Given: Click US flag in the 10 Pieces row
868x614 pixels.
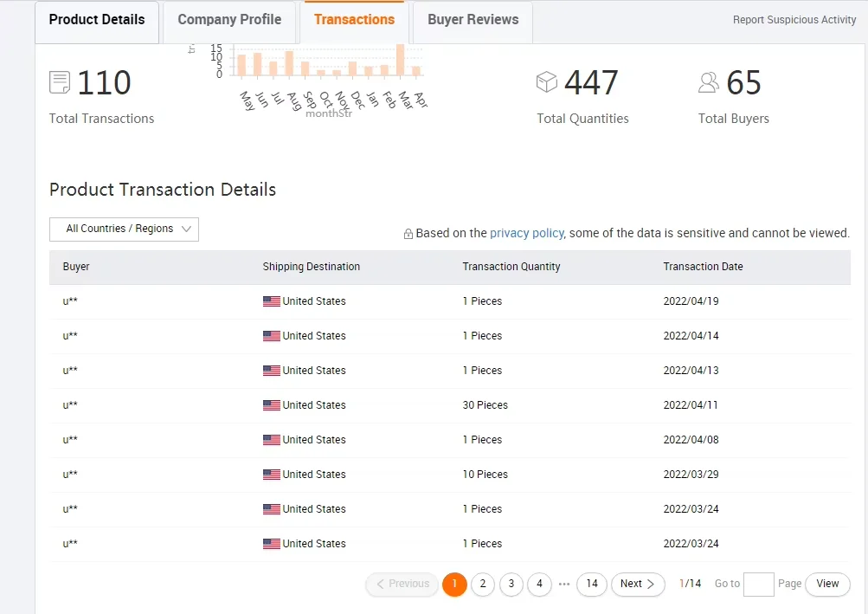Looking at the screenshot, I should (272, 475).
